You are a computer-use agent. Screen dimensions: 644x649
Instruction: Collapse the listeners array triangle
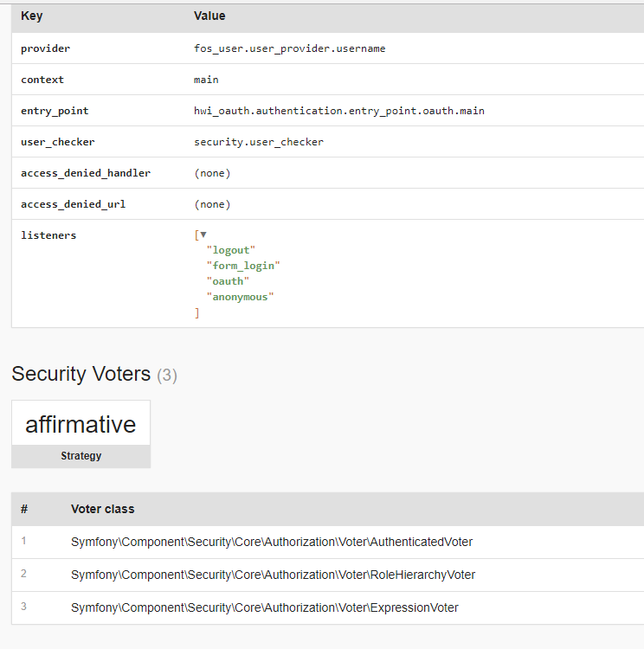[x=203, y=235]
